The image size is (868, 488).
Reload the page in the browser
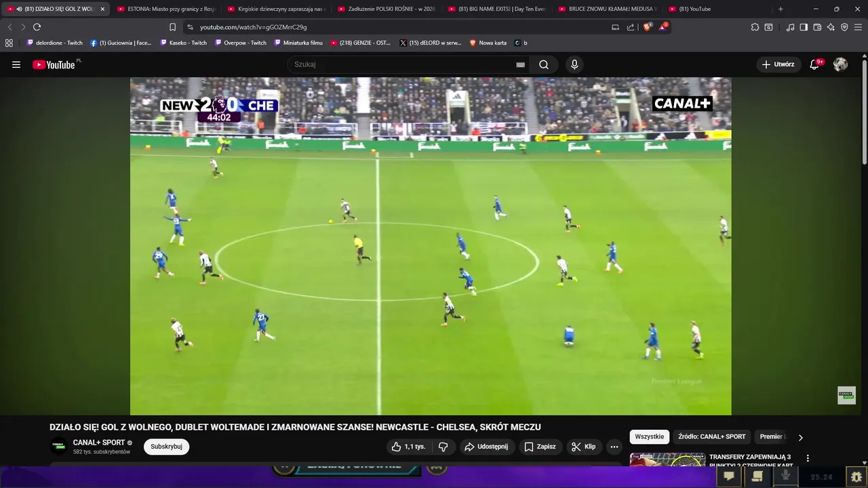pyautogui.click(x=37, y=27)
